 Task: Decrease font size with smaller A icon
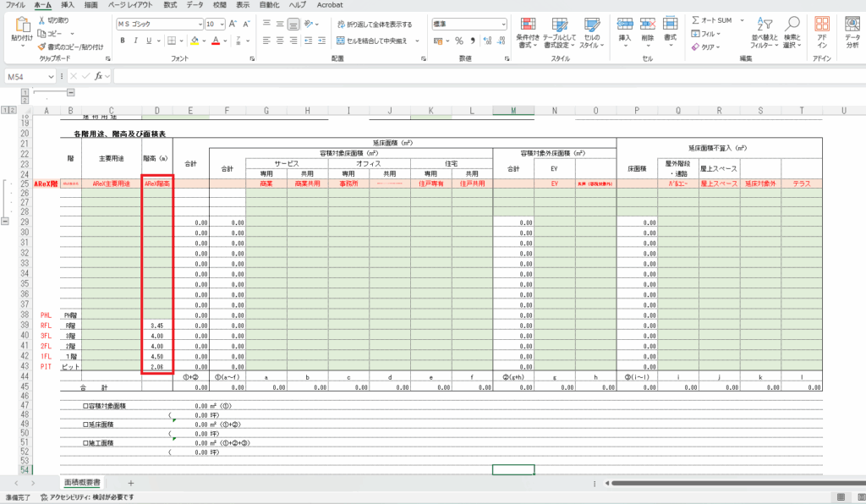pos(246,24)
